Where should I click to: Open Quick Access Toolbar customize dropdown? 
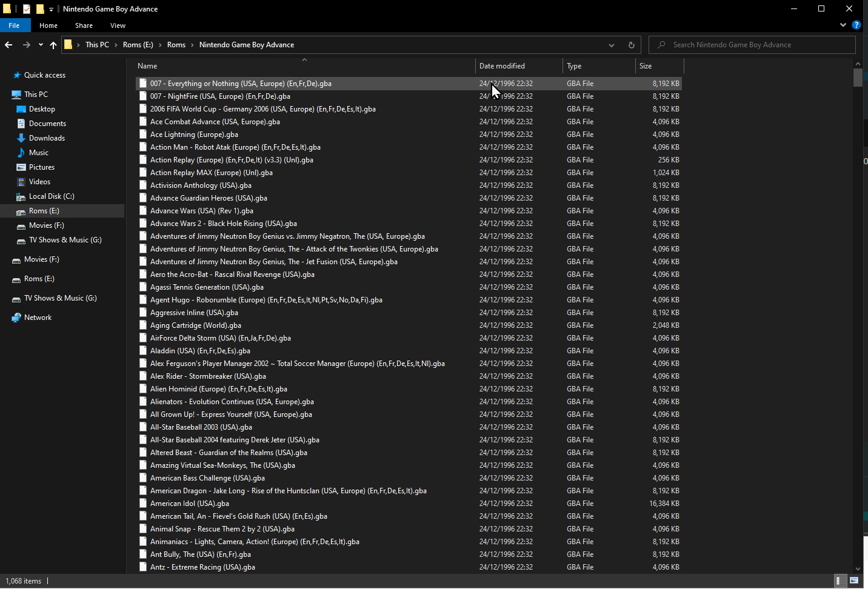51,9
